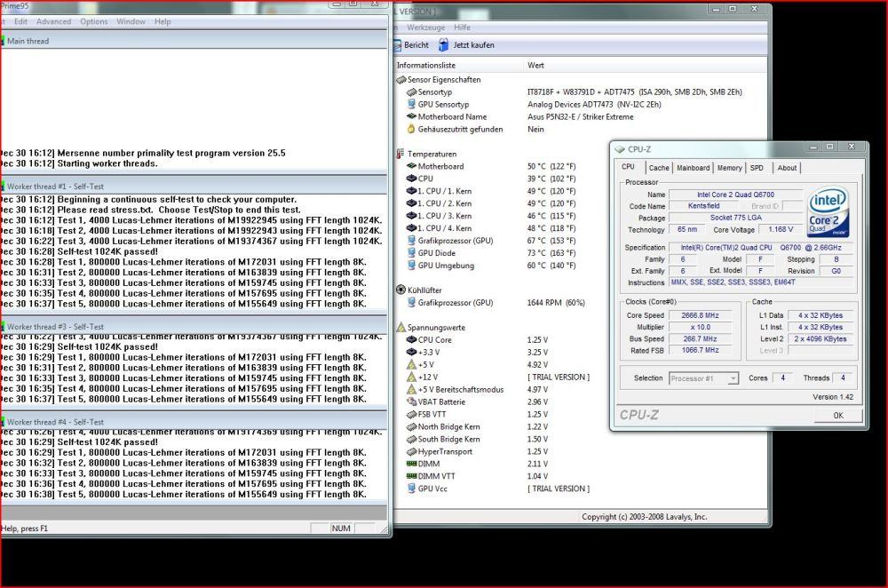Click the GPU Vcc row icon
The height and width of the screenshot is (588, 888).
tap(412, 489)
